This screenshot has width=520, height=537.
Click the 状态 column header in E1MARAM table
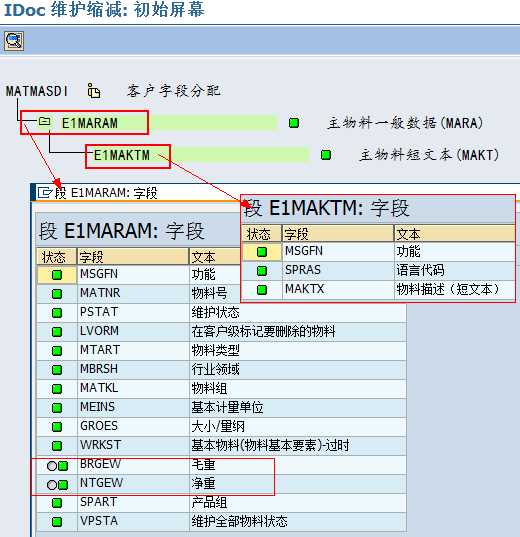(x=57, y=257)
